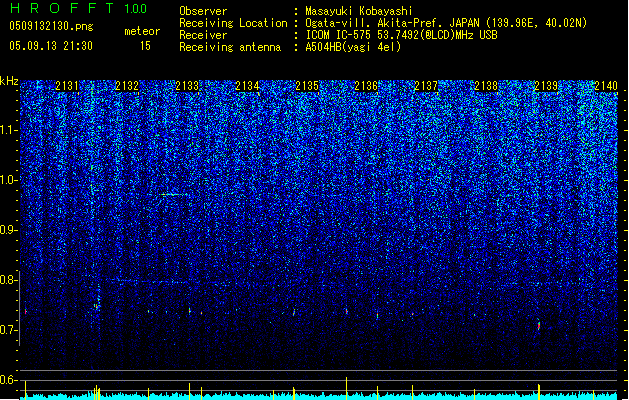Click the 0.8 kHz axis label
Image resolution: width=629 pixels, height=400 pixels.
[8, 280]
